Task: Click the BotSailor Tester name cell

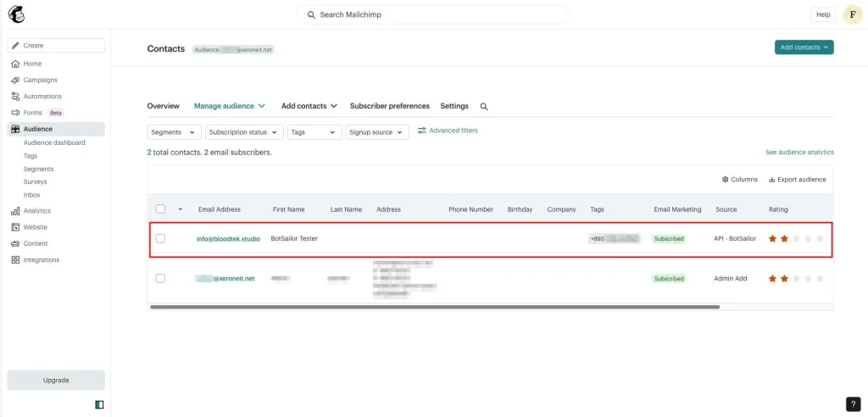Action: coord(294,239)
